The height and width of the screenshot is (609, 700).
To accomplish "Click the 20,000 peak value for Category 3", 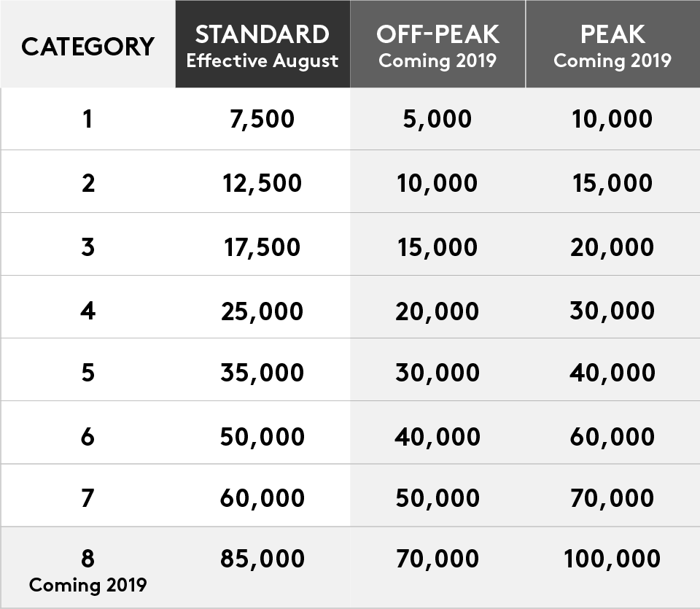I will click(x=612, y=247).
